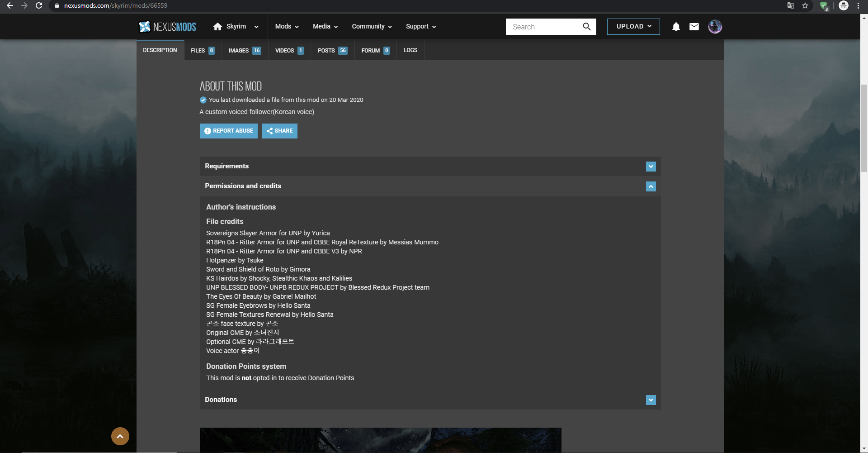
Task: Click the scroll-to-top orange button
Action: [x=120, y=436]
